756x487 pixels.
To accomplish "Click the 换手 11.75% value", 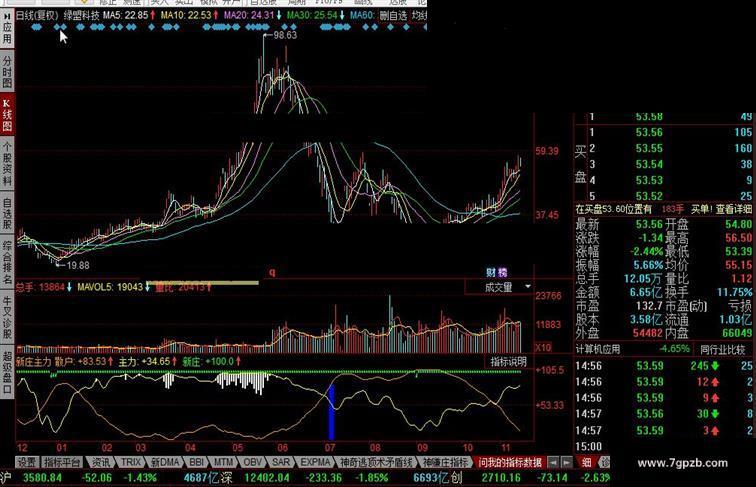I will pyautogui.click(x=734, y=292).
